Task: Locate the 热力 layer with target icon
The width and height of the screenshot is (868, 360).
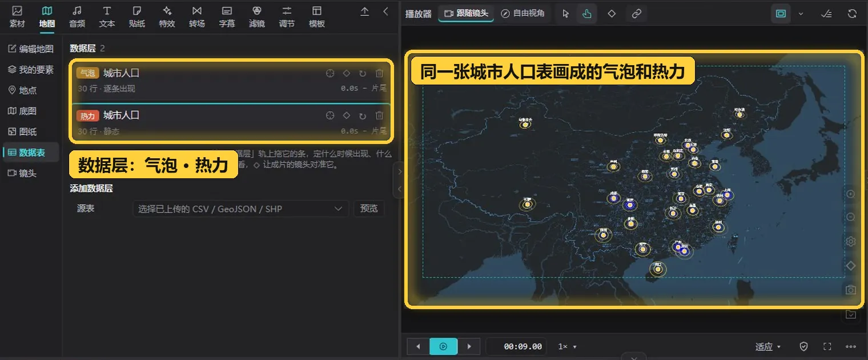Action: point(329,115)
